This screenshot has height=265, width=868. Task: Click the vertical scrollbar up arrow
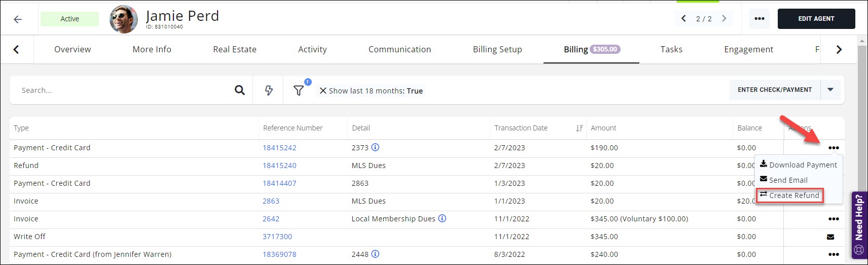point(862,40)
